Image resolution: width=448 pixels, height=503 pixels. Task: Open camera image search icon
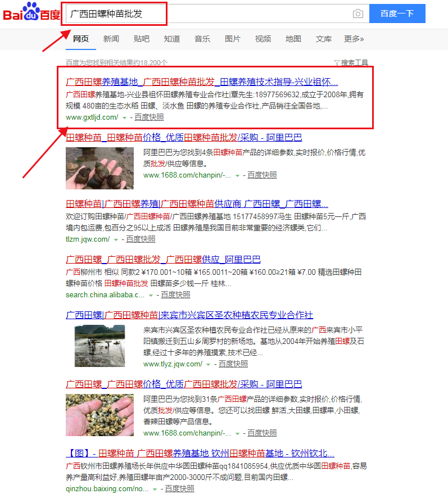click(x=358, y=13)
